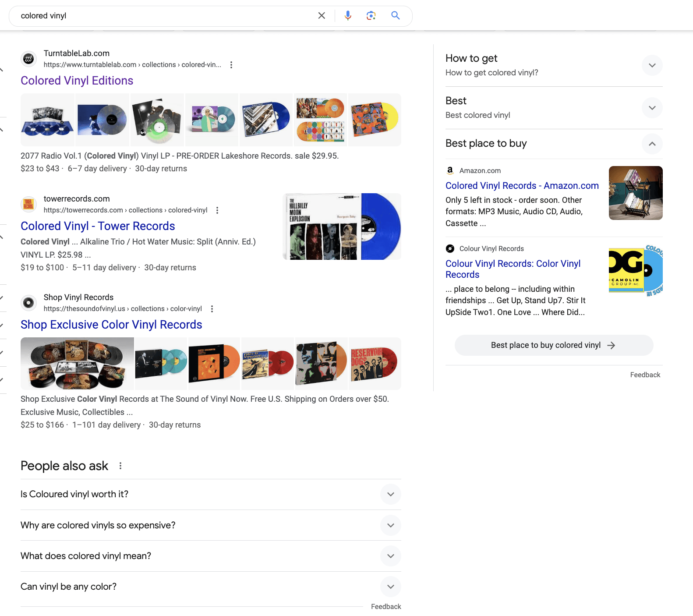Viewport: 693px width, 616px height.
Task: Open Google Lens image search icon
Action: (x=371, y=16)
